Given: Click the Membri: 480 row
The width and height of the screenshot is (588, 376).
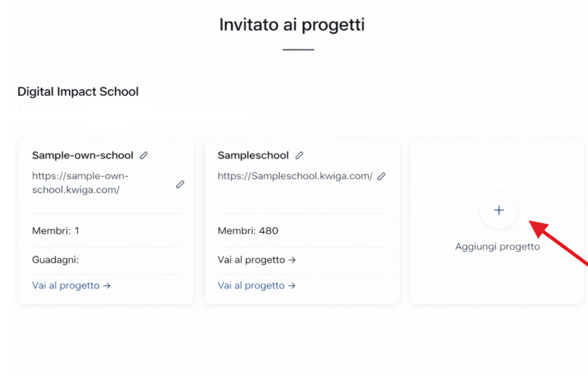Looking at the screenshot, I should click(248, 231).
